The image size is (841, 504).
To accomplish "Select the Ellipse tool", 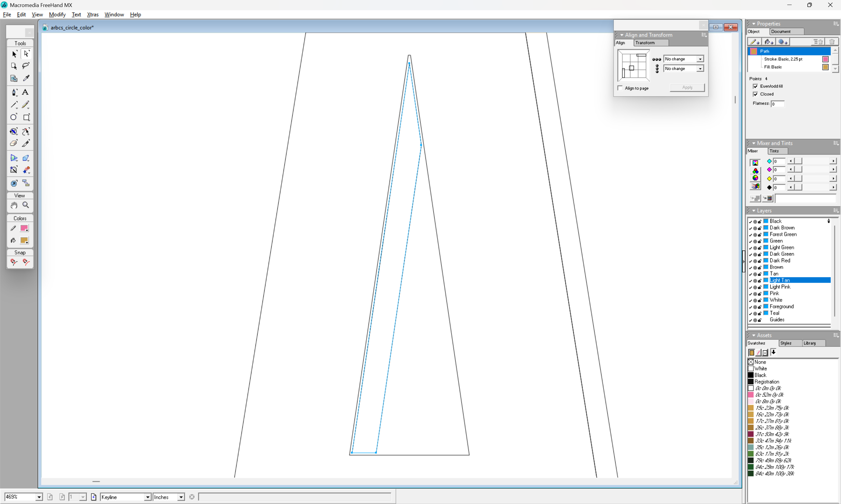I will click(x=14, y=117).
